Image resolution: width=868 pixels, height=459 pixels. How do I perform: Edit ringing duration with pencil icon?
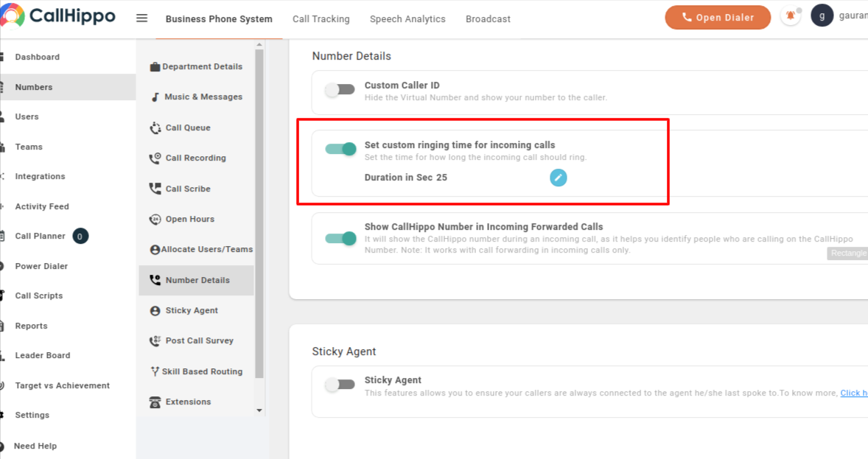pos(558,178)
